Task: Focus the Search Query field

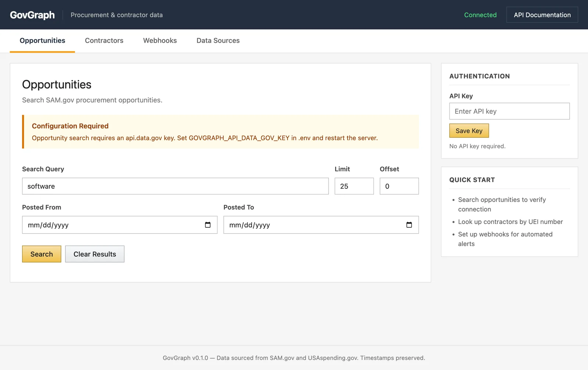Action: (x=175, y=186)
